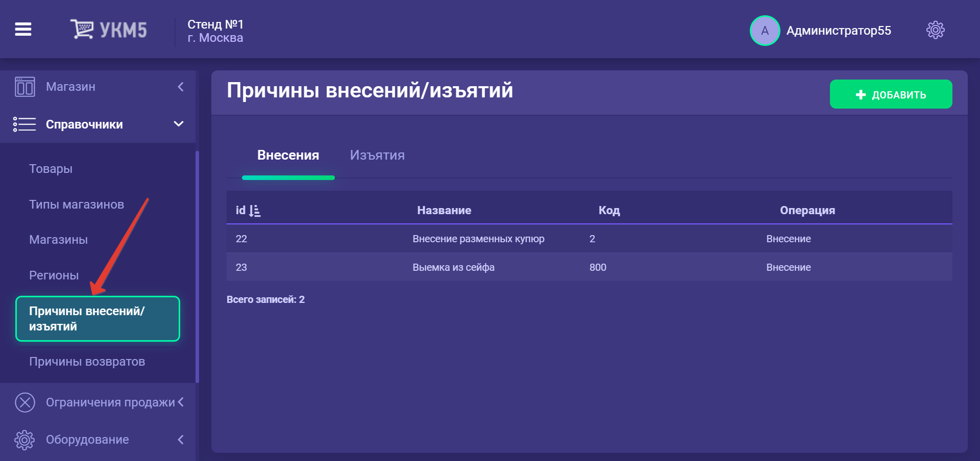This screenshot has width=980, height=461.
Task: Expand the Ограничения продажи chevron
Action: coord(181,402)
